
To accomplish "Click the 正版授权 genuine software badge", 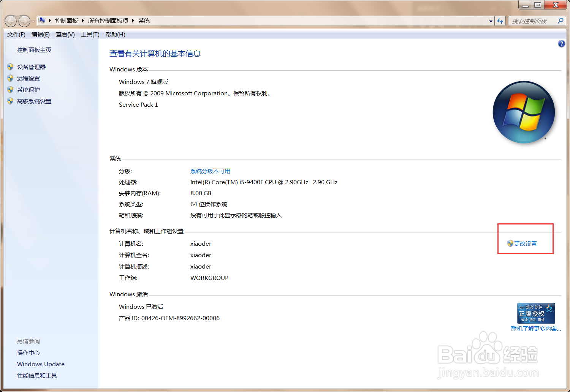I will click(x=536, y=313).
